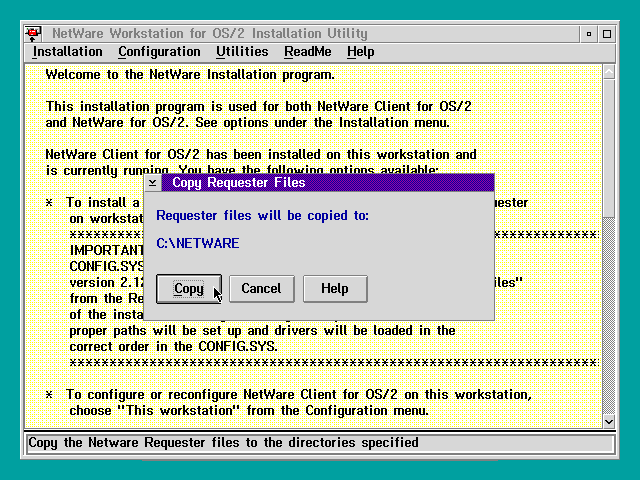
Task: Click the NetWare Workstation for OS/2 Installation Utility title
Action: [210, 33]
